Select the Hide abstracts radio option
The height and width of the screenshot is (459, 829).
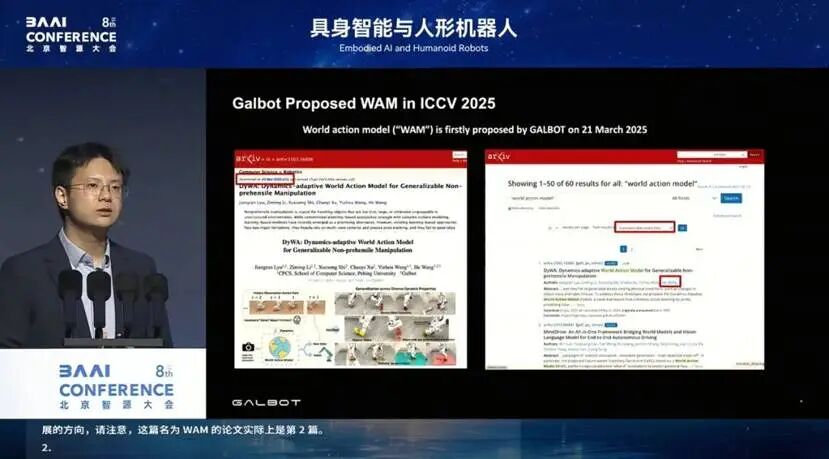pyautogui.click(x=548, y=208)
